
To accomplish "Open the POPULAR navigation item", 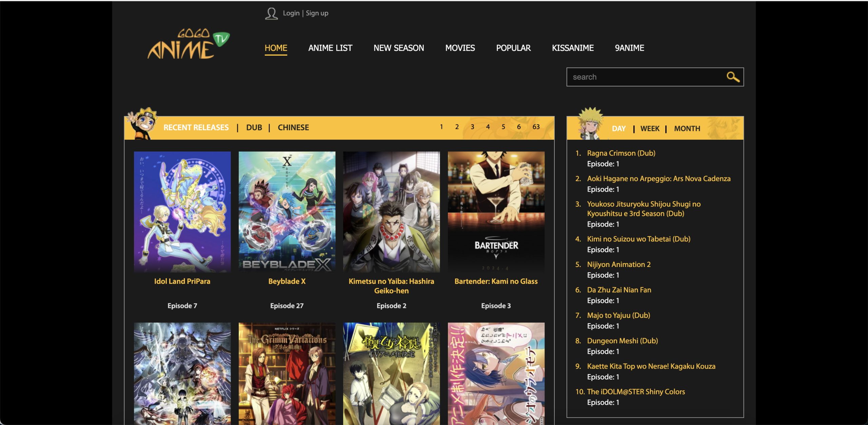I will coord(513,48).
